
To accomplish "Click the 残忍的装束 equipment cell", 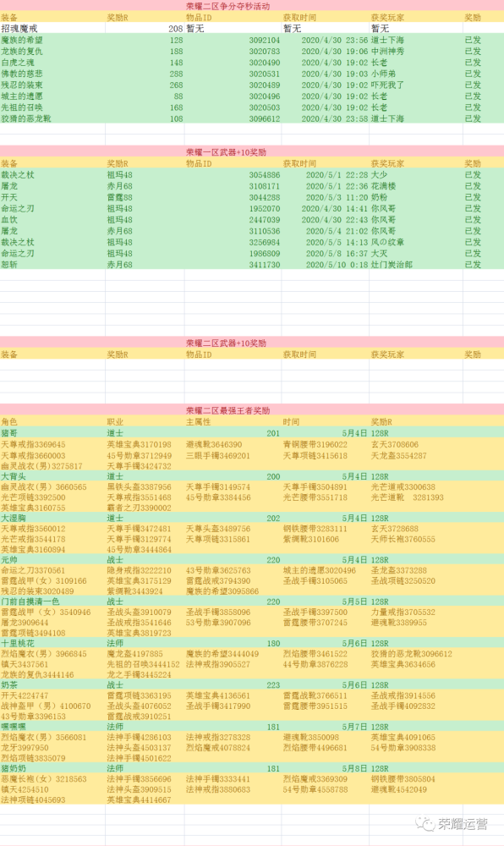I will (22, 85).
